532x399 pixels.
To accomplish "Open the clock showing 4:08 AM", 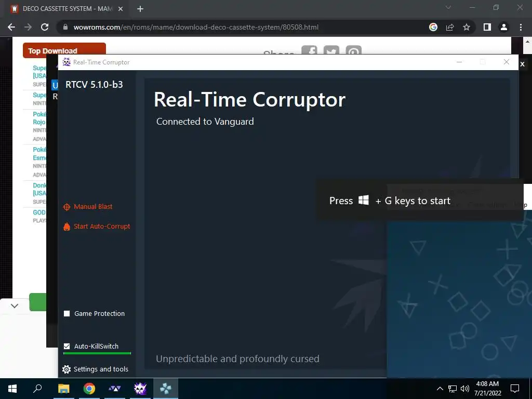I will tap(487, 389).
